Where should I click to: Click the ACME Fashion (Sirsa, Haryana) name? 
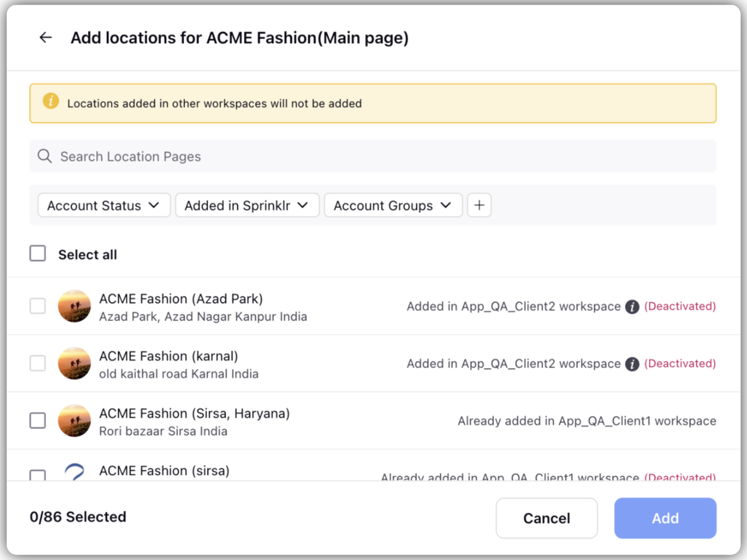[x=194, y=414]
